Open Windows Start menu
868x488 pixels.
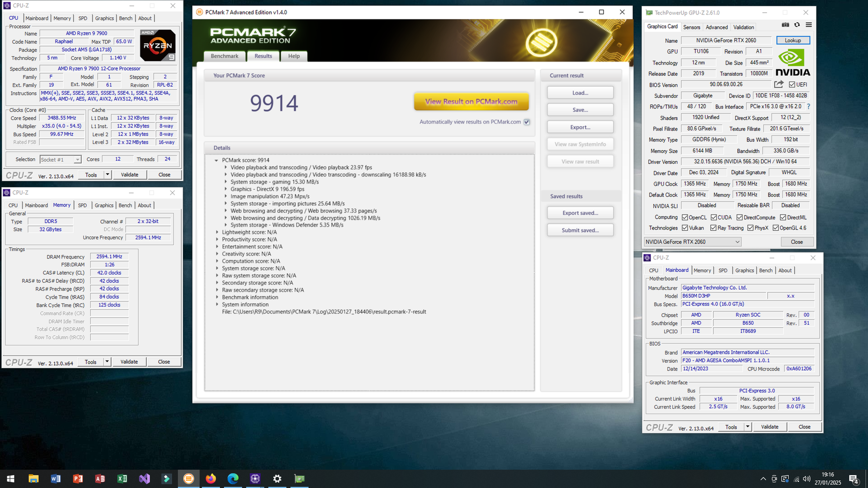pyautogui.click(x=11, y=479)
